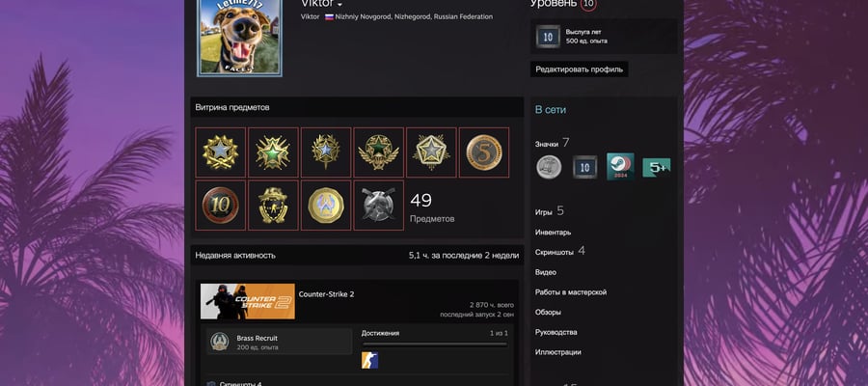
Task: Click the silver community badge icon
Action: point(549,167)
